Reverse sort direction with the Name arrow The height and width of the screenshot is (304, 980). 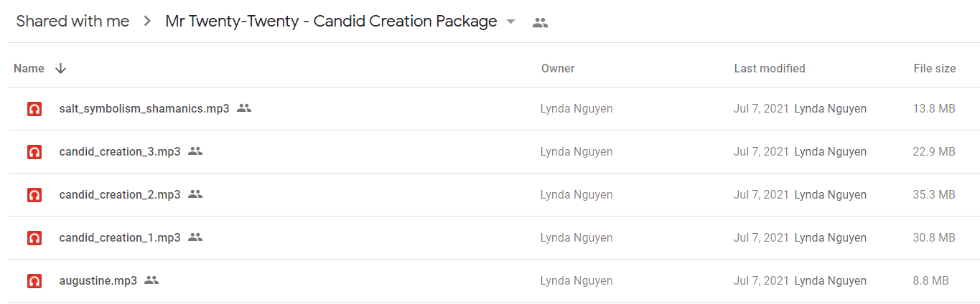pyautogui.click(x=61, y=68)
